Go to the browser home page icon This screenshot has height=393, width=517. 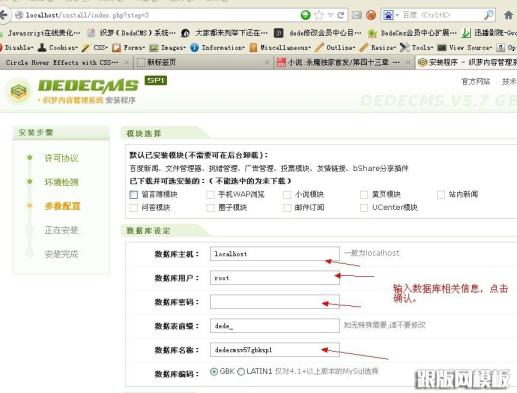point(508,15)
